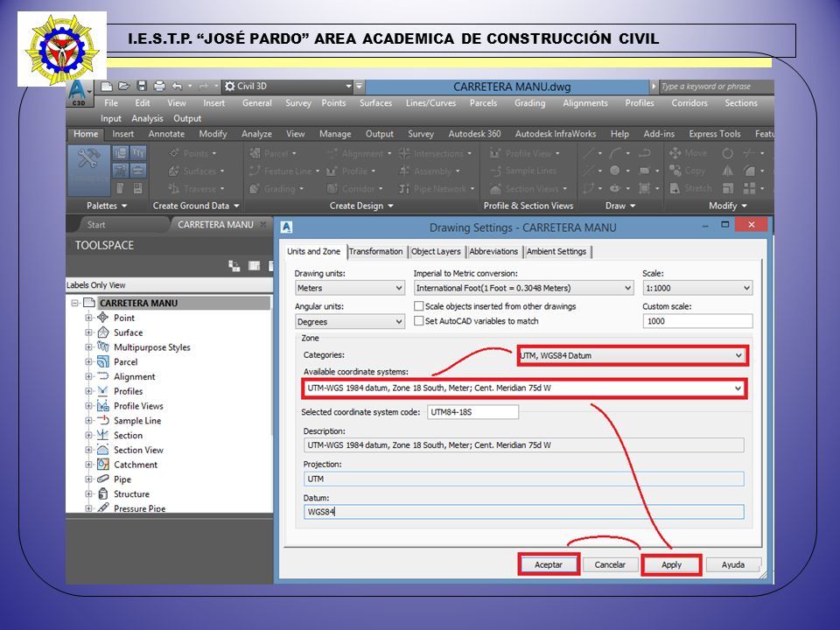Click the Move tool in the Modify panel
Viewport: 840px width, 630px height.
pos(689,153)
